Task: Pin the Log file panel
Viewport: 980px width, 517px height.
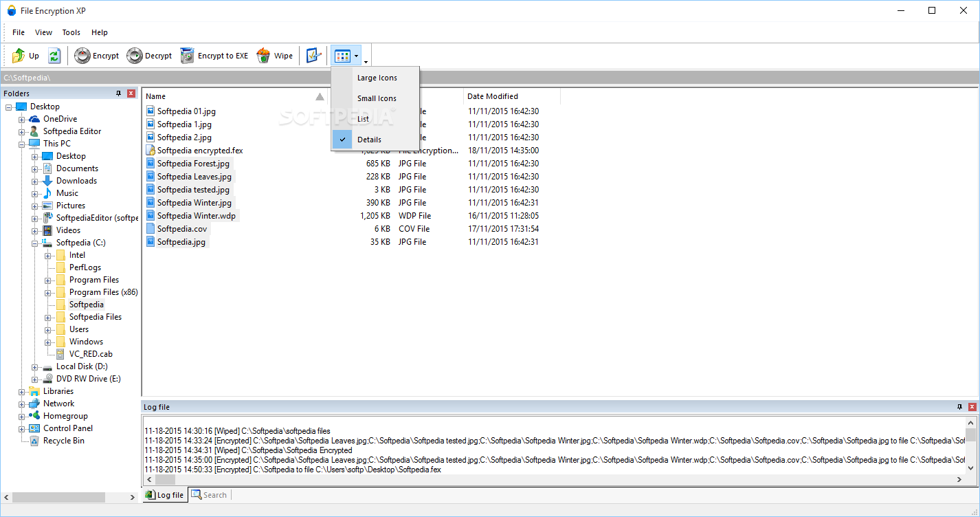Action: pyautogui.click(x=959, y=407)
